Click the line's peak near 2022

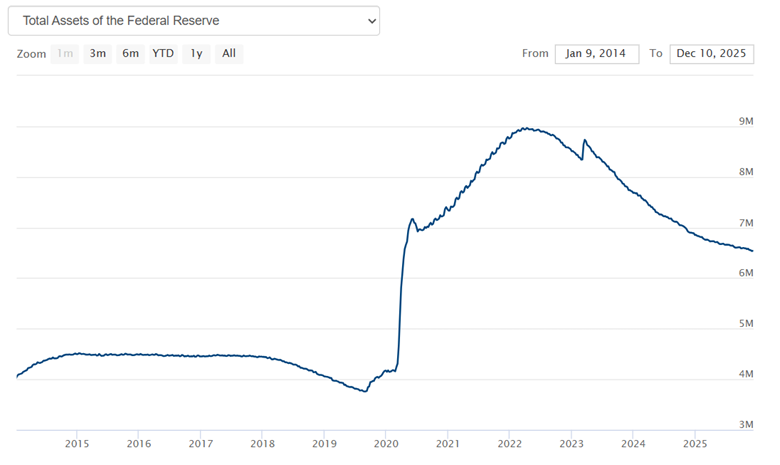[x=525, y=128]
